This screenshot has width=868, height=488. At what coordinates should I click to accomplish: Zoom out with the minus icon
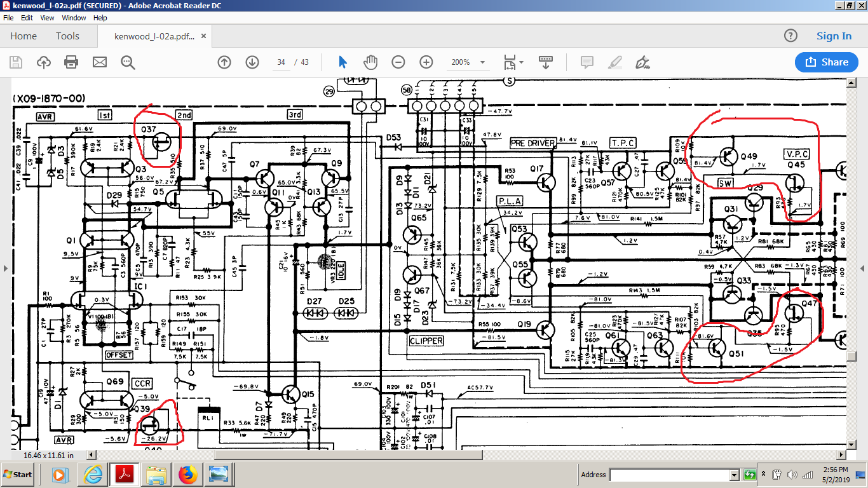pyautogui.click(x=398, y=62)
